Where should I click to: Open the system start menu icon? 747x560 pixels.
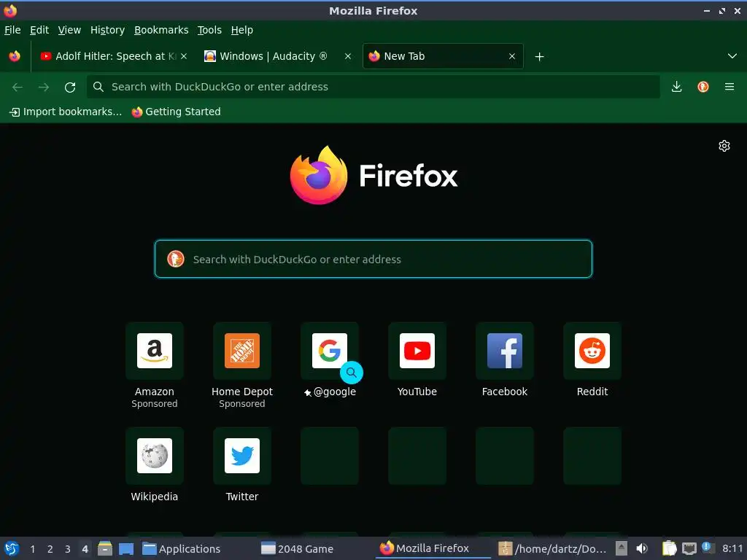click(x=12, y=548)
